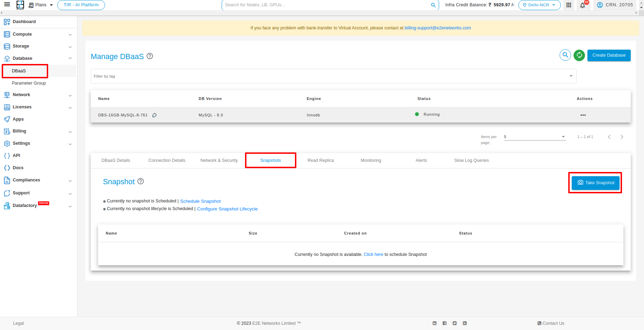Open the Plans dropdown
Image resolution: width=644 pixels, height=330 pixels.
(41, 5)
